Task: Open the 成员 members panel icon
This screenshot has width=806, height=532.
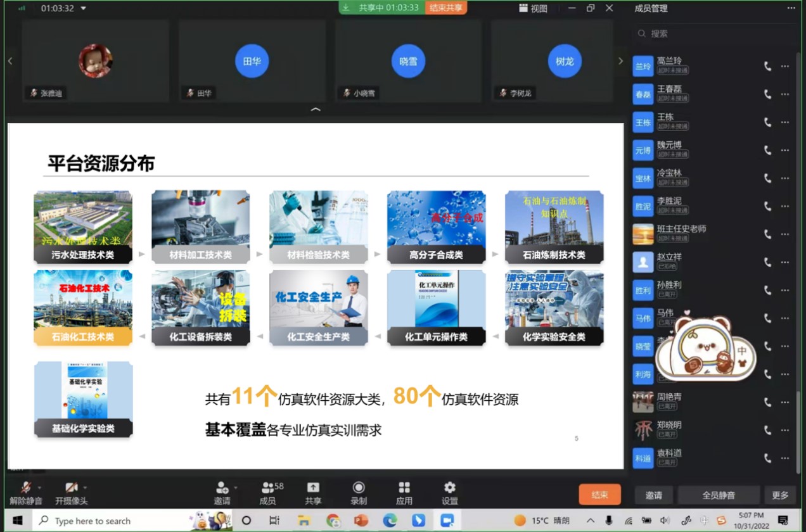Action: tap(268, 488)
